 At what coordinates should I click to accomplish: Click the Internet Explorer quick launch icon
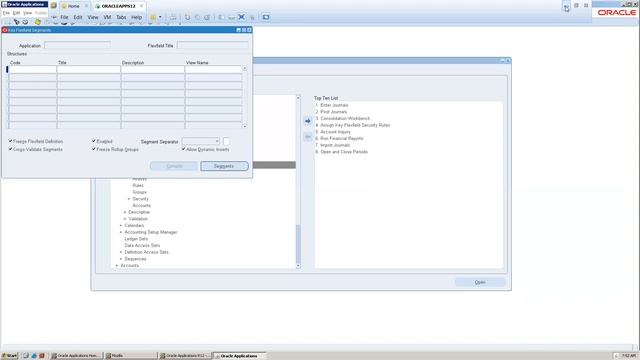tap(34, 356)
